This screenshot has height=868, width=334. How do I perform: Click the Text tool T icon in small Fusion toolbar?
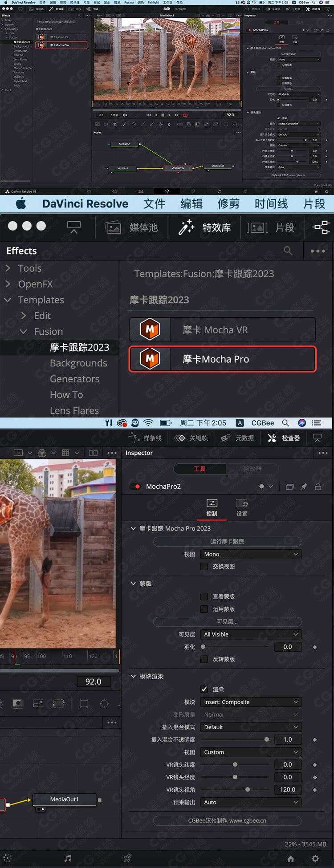114,124
